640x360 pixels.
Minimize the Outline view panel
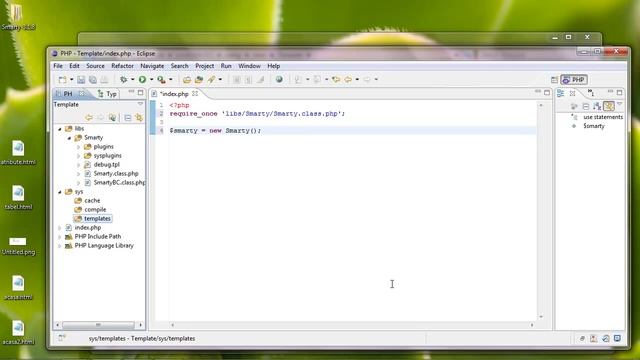pyautogui.click(x=610, y=92)
